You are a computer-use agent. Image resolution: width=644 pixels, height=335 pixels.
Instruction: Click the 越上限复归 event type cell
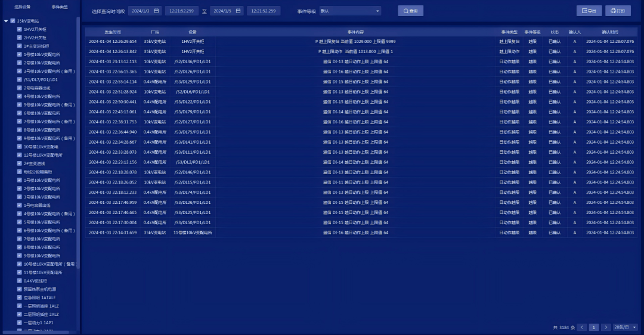(509, 42)
